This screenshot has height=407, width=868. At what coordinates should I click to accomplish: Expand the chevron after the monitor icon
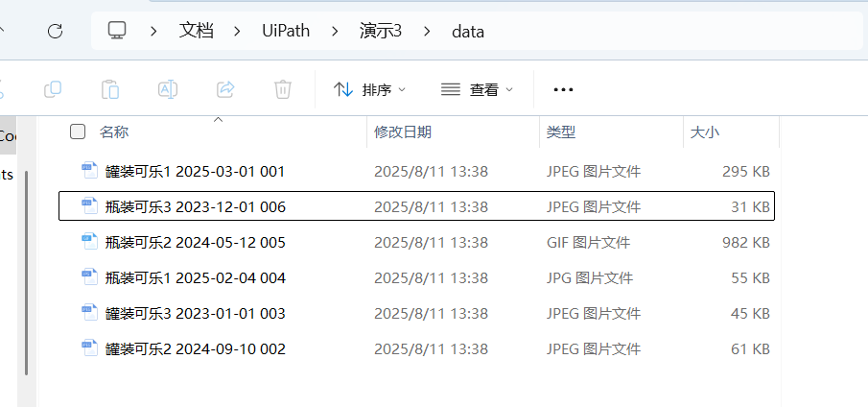[153, 32]
